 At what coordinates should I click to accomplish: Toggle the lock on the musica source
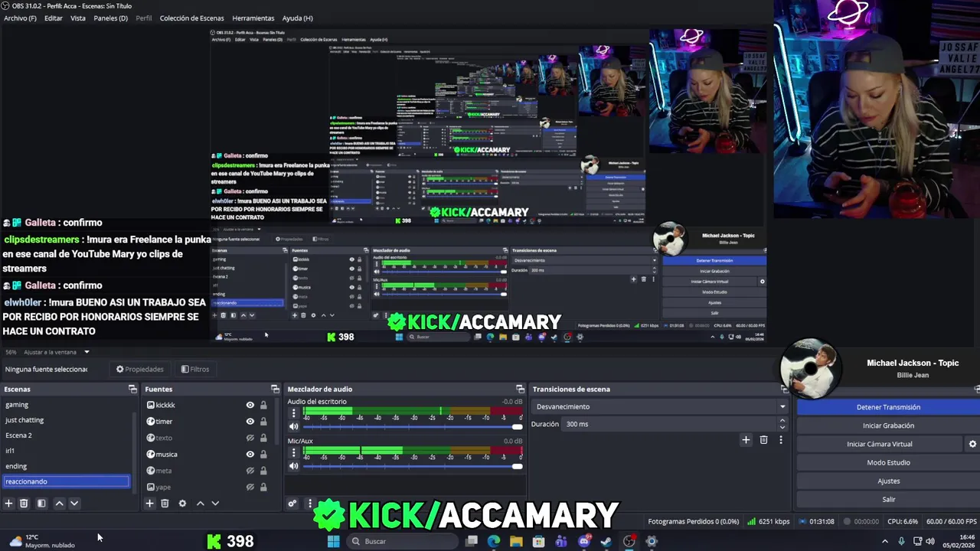[x=263, y=455]
